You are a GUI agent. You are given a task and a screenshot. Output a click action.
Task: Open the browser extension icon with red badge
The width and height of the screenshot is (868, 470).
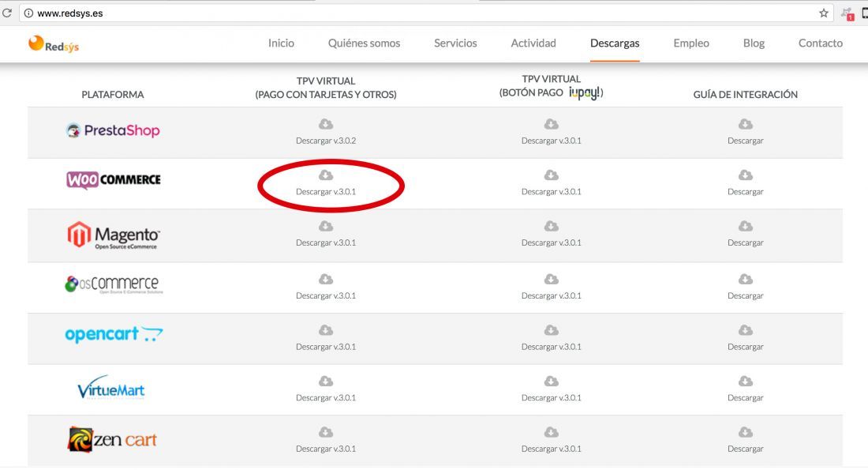[x=847, y=14]
